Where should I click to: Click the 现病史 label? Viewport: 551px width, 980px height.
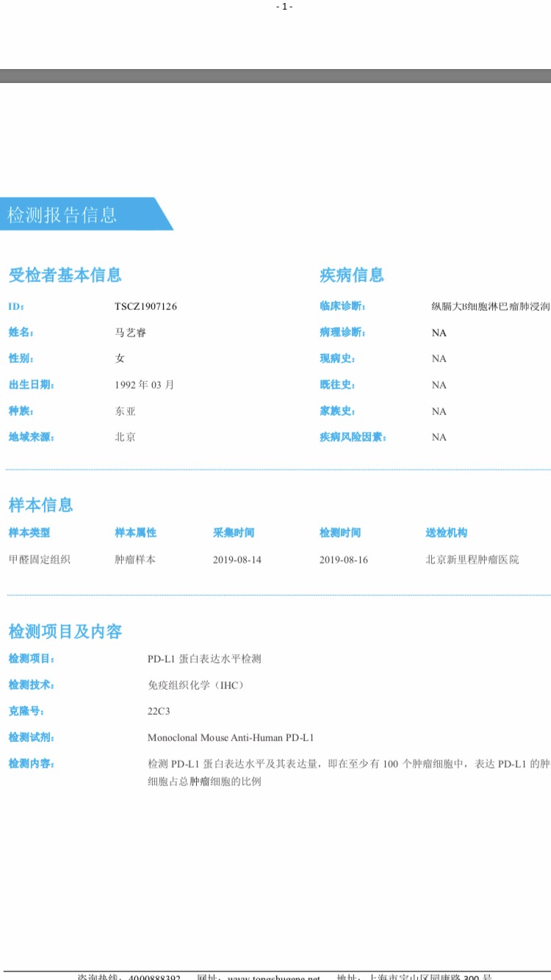338,359
